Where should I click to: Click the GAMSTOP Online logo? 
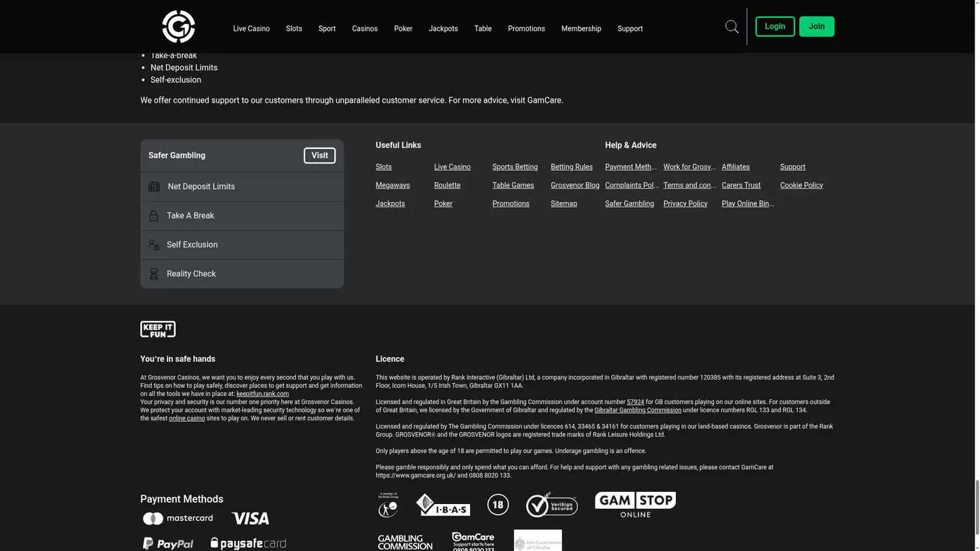(x=636, y=505)
